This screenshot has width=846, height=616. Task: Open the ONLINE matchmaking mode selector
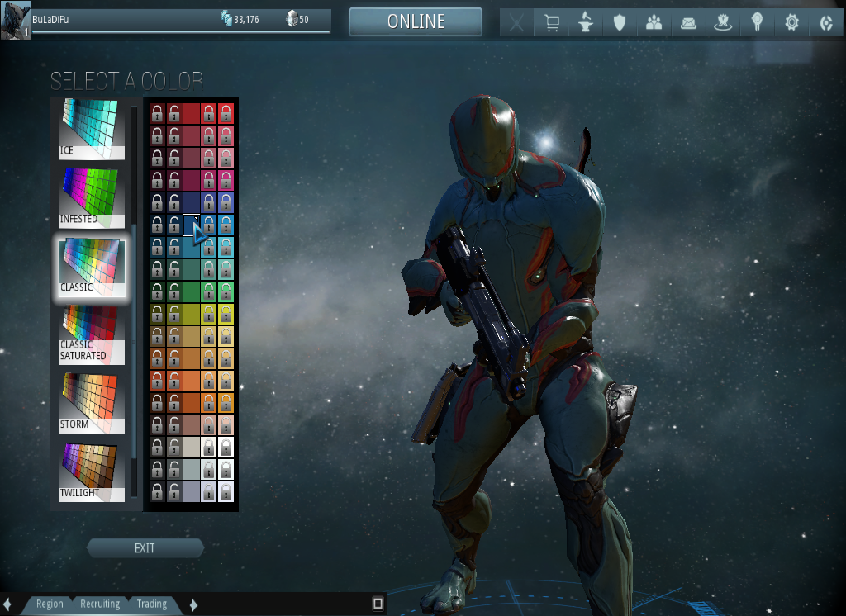click(x=415, y=21)
